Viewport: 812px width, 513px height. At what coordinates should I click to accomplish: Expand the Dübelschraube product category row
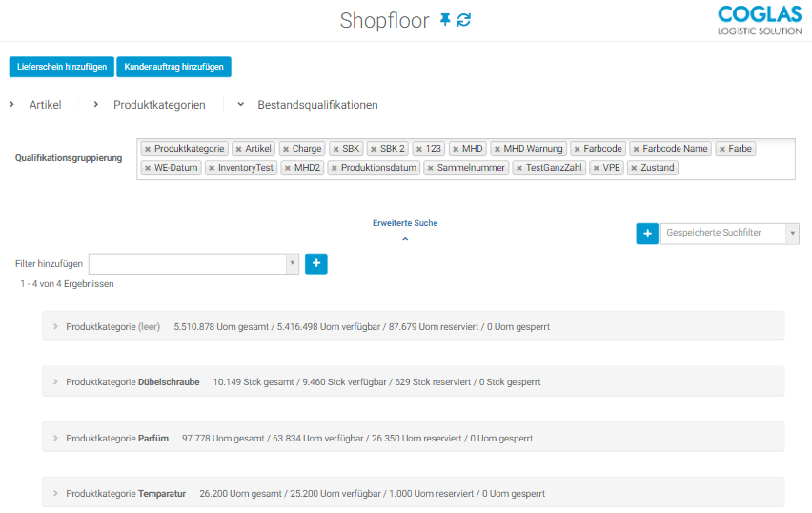[x=56, y=382]
